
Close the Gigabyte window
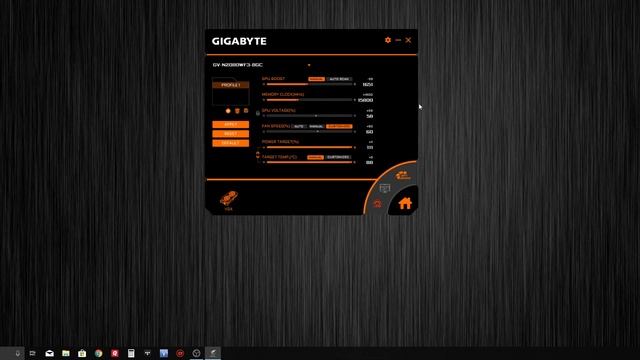(408, 40)
